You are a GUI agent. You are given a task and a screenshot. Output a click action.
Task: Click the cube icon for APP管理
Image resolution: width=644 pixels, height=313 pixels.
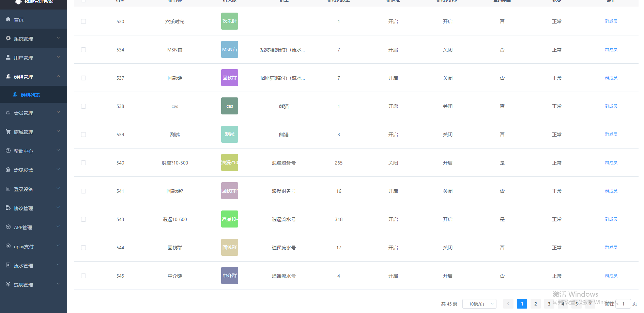click(x=8, y=227)
